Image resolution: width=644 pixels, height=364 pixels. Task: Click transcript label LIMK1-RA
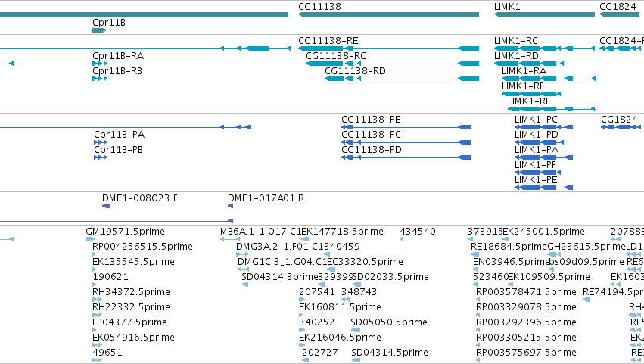[524, 71]
